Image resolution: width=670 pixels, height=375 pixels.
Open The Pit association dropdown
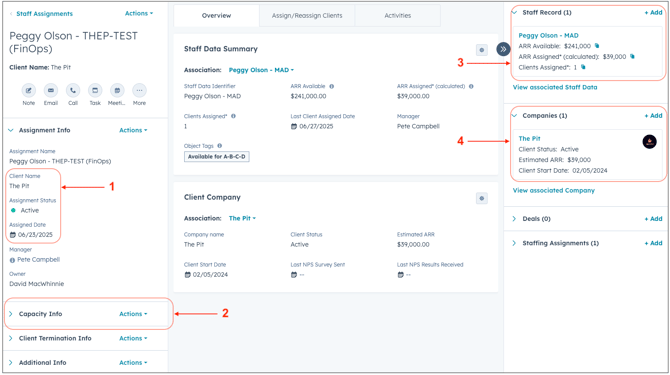click(x=242, y=218)
